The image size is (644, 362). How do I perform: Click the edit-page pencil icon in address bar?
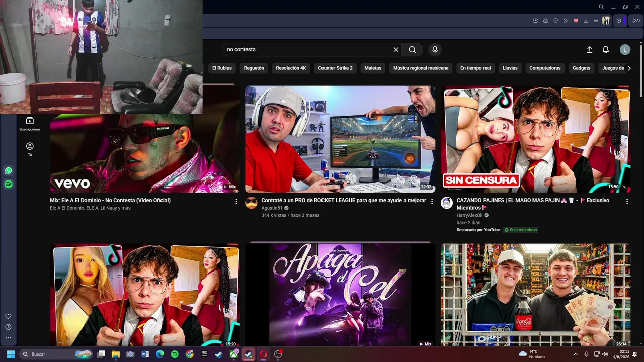pos(536,21)
